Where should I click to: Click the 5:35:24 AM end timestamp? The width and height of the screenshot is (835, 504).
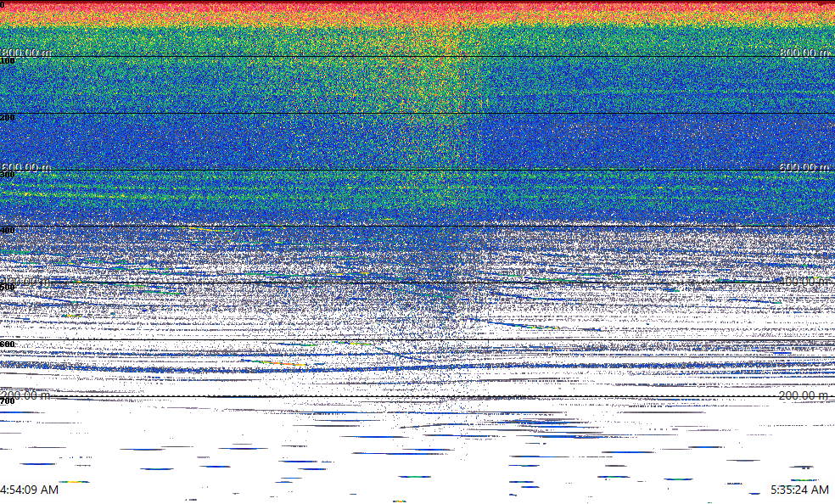point(800,490)
